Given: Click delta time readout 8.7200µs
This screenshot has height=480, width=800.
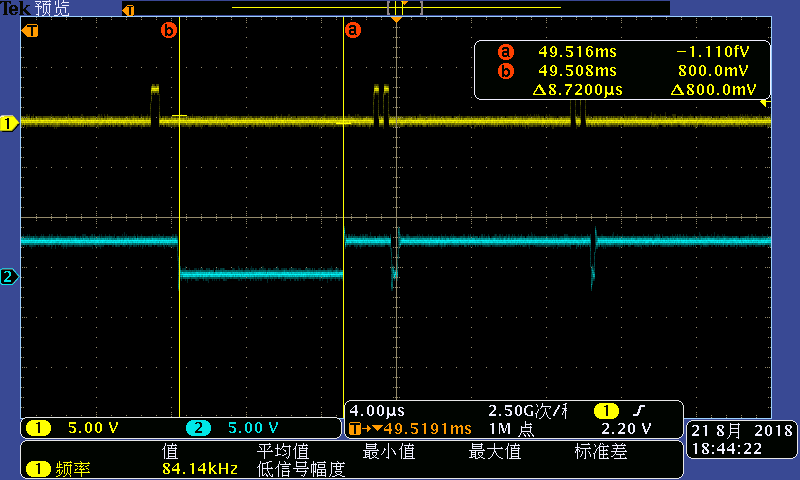Looking at the screenshot, I should 578,90.
